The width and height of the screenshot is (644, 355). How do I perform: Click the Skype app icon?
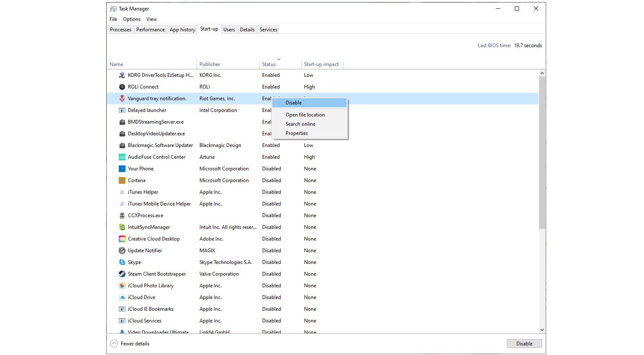coord(122,262)
